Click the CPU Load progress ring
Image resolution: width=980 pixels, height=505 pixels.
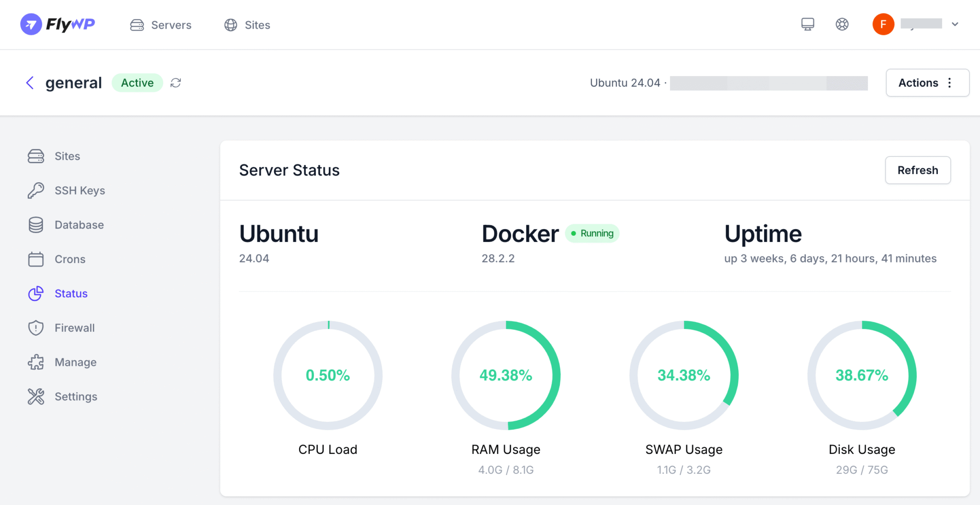[328, 375]
